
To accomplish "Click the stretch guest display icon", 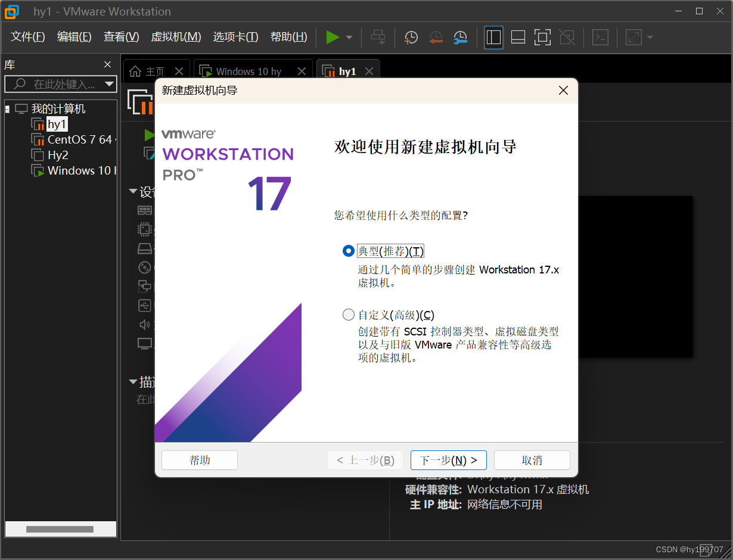I will click(633, 38).
